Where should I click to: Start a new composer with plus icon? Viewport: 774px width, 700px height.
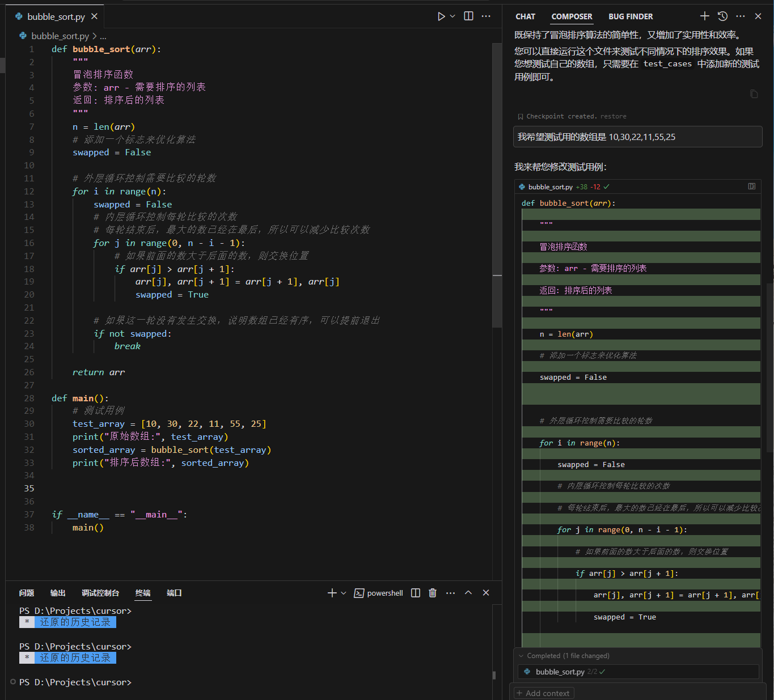click(704, 16)
